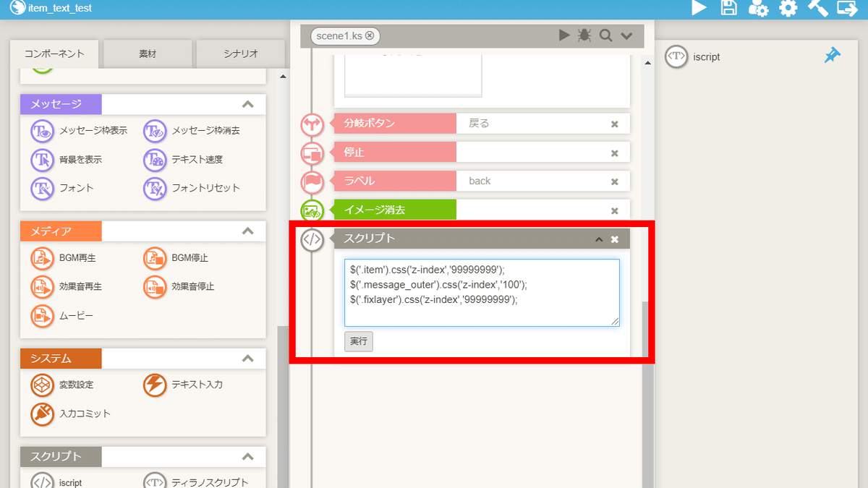868x488 pixels.
Task: Open character settings via people-gear icon
Action: [x=758, y=8]
